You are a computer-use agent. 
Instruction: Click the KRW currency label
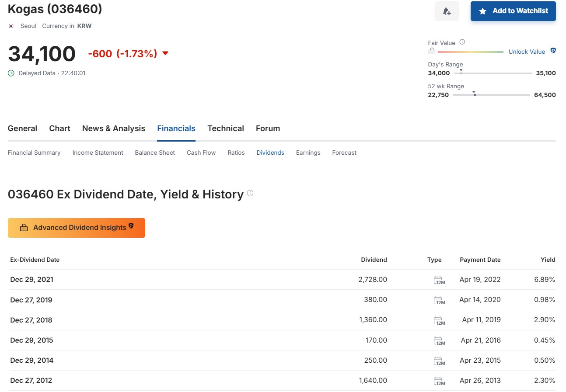pyautogui.click(x=84, y=26)
